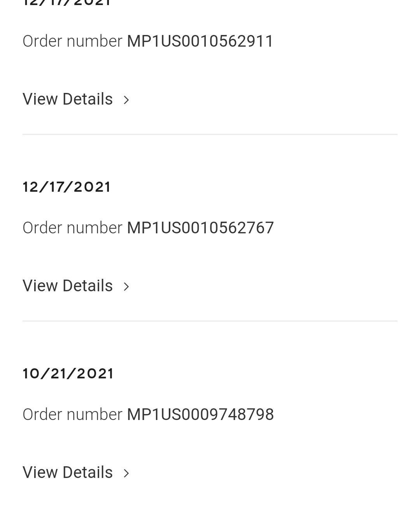Click the 'Order number' label before MP1US0009748798
This screenshot has height=525, width=420.
(72, 415)
